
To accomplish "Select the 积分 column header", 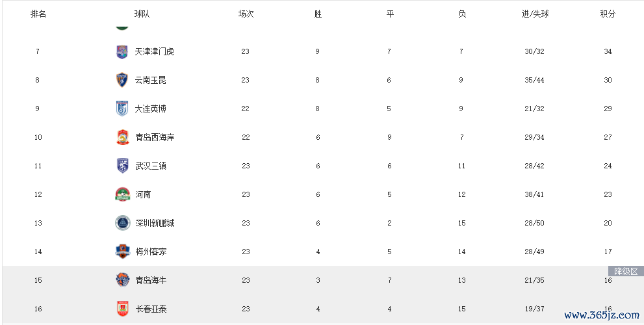I will click(608, 14).
